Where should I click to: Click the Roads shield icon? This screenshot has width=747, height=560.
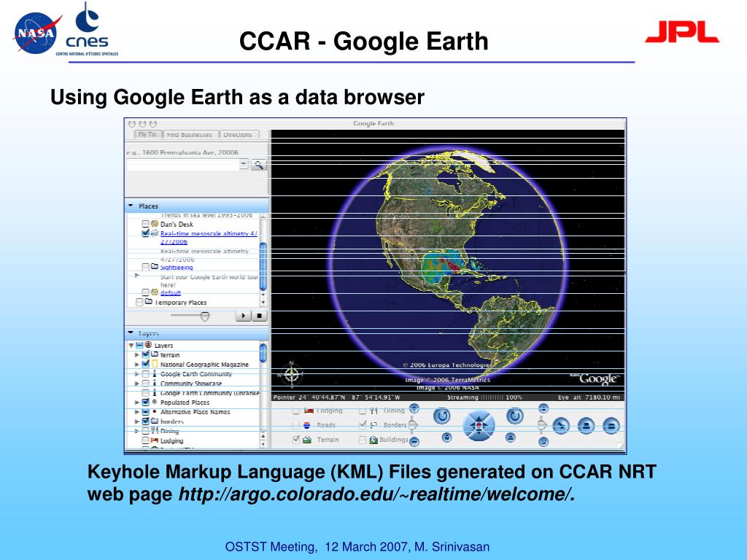click(307, 425)
